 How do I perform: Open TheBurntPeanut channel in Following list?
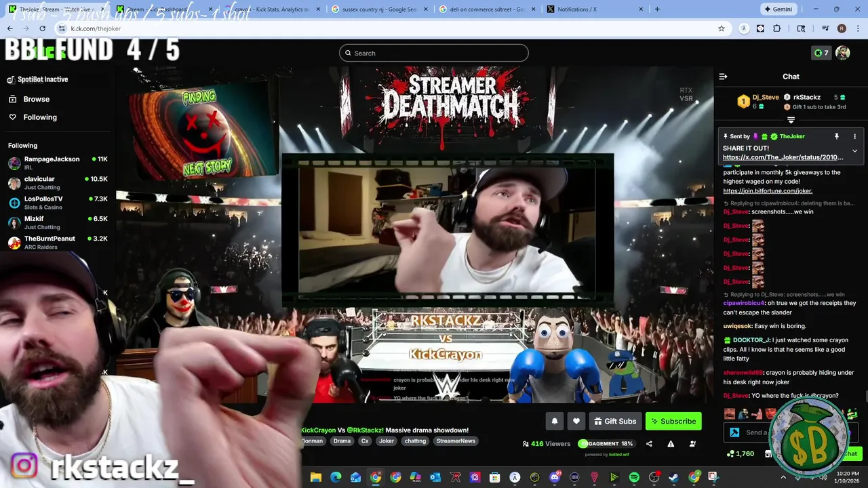(57, 243)
